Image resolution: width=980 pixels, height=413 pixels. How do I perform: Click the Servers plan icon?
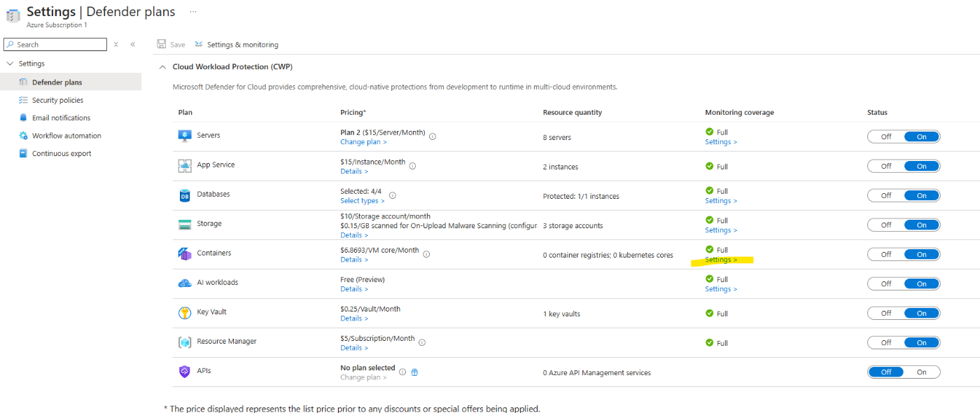[x=185, y=136]
